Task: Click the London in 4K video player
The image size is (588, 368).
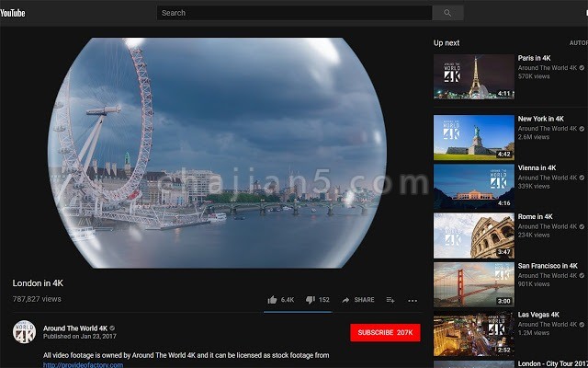Action: tap(217, 153)
